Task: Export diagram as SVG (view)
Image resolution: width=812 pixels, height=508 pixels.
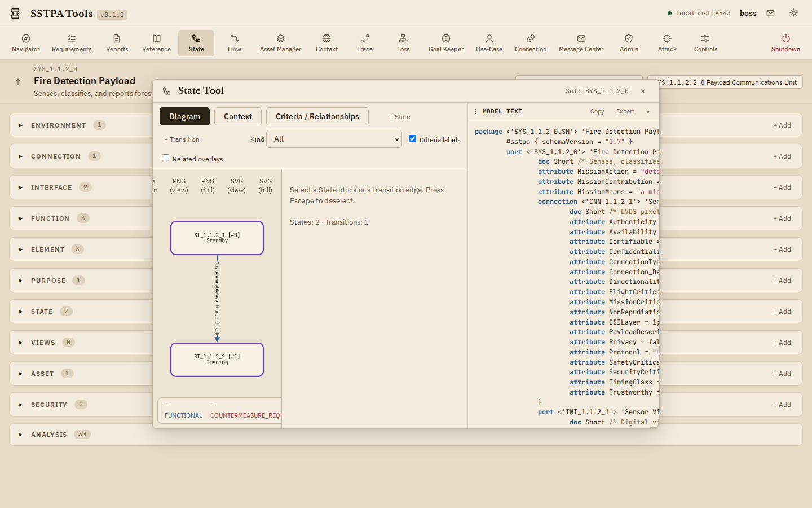Action: (237, 186)
